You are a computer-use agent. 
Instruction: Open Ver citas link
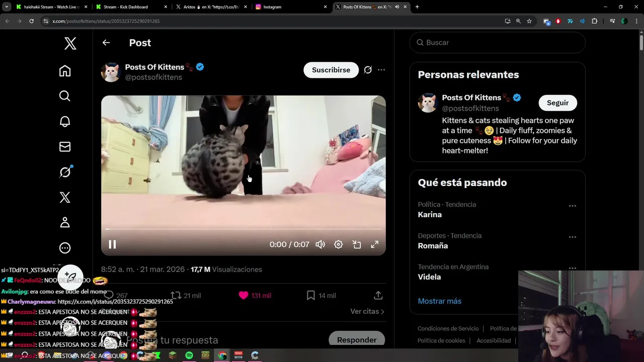coord(367,312)
